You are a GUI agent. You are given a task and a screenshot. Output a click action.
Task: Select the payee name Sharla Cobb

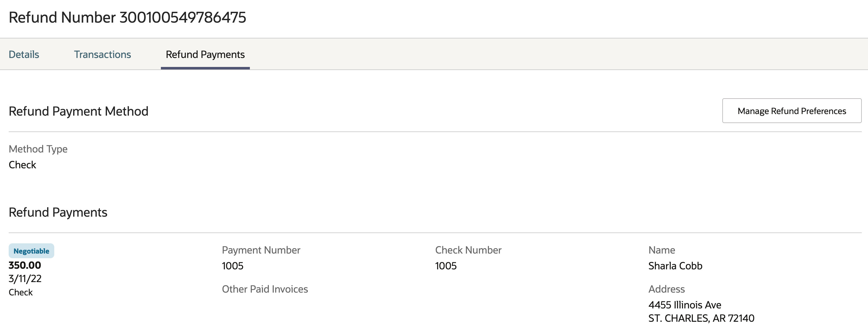(x=675, y=266)
